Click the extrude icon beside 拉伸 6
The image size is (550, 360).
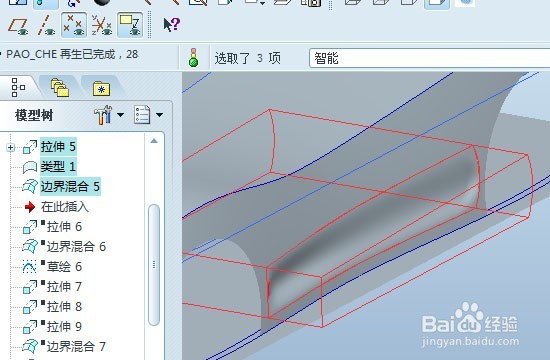coord(30,227)
